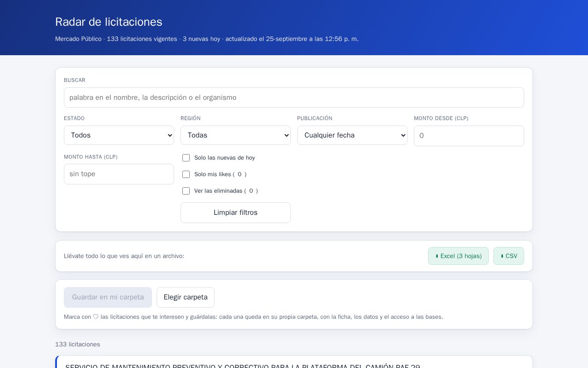Screen dimensions: 588x368
Task: Click Guardar en mi carpeta button
Action: (108, 297)
